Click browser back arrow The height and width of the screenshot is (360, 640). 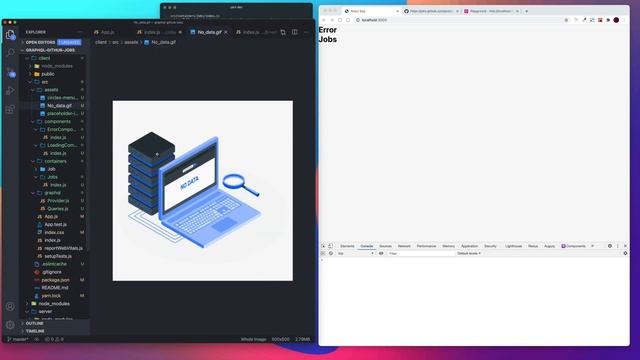click(x=324, y=20)
